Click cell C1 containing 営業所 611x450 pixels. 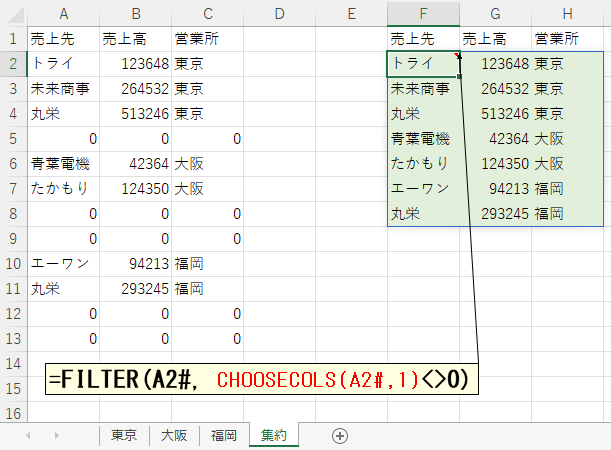pyautogui.click(x=208, y=39)
